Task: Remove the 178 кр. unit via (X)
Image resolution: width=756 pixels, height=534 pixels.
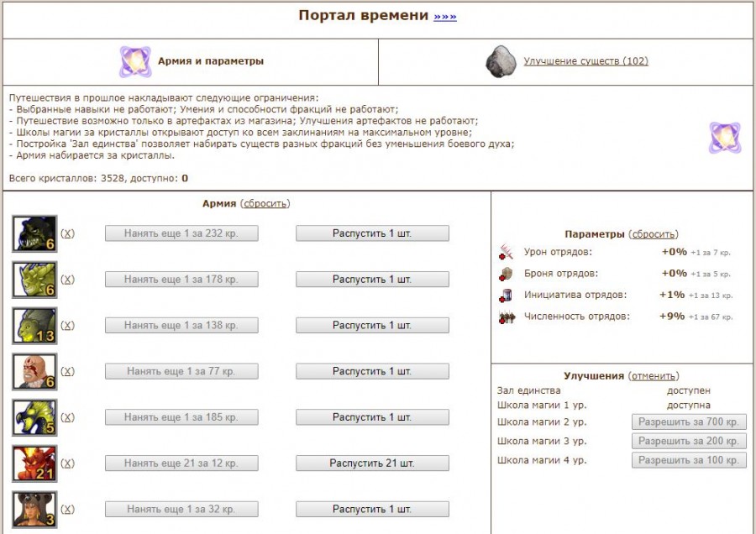Action: click(x=67, y=280)
